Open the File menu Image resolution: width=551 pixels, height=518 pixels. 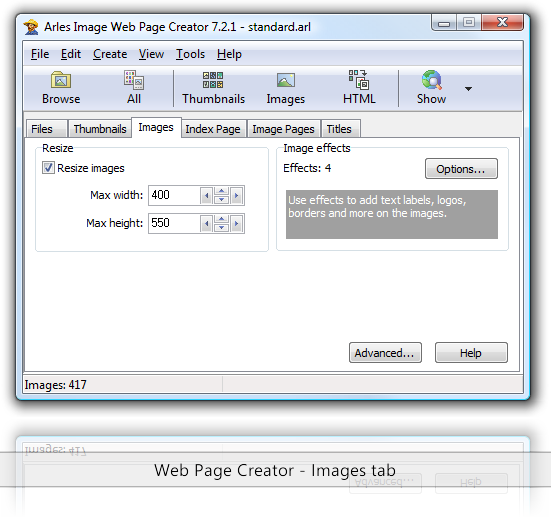pos(40,54)
